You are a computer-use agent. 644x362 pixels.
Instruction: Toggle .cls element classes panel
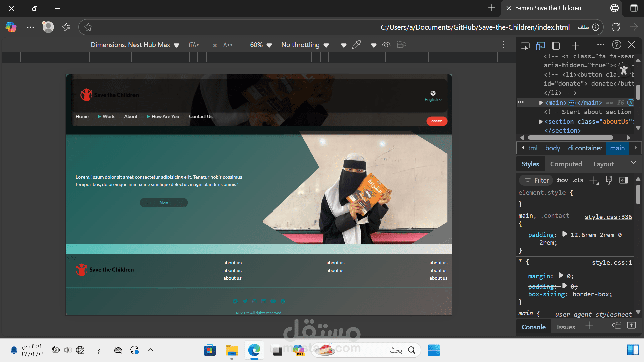[x=578, y=180]
